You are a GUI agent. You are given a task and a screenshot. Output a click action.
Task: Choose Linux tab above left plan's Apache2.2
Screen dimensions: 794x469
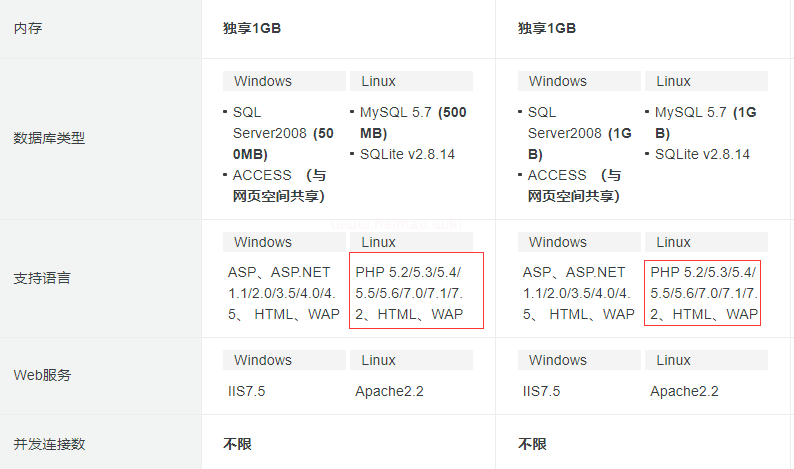(410, 360)
